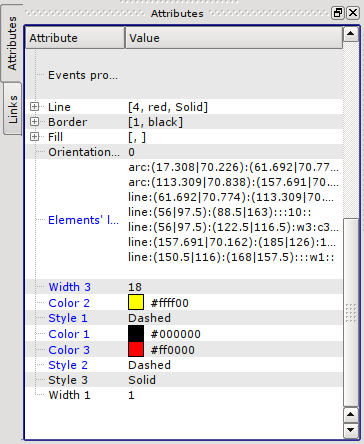The height and width of the screenshot is (444, 364).
Task: Click the Style 3 value Solid
Action: [142, 380]
